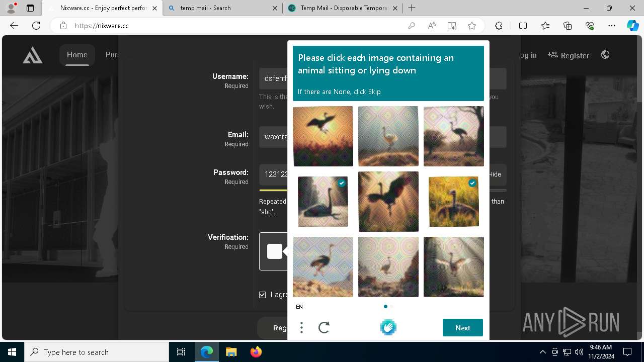
Task: Open the volume control in system tray
Action: point(579,352)
